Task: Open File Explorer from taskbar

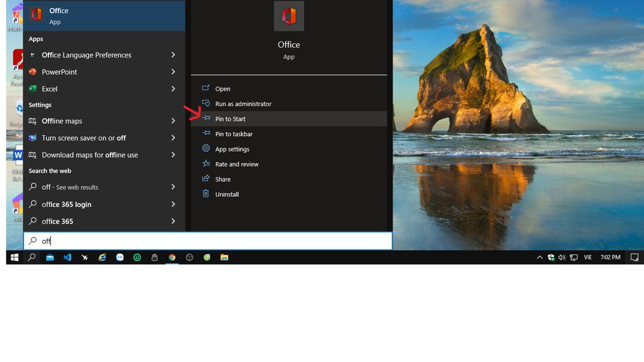Action: pyautogui.click(x=225, y=257)
